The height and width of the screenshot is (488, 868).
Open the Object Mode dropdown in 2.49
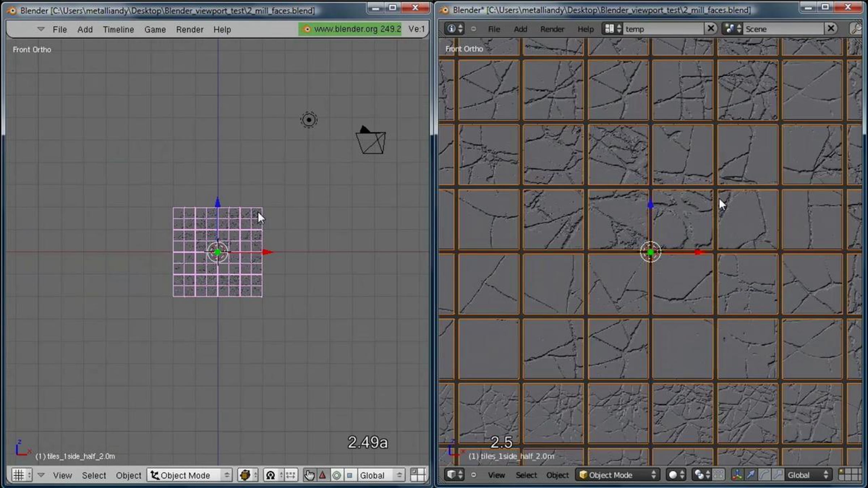click(x=190, y=475)
